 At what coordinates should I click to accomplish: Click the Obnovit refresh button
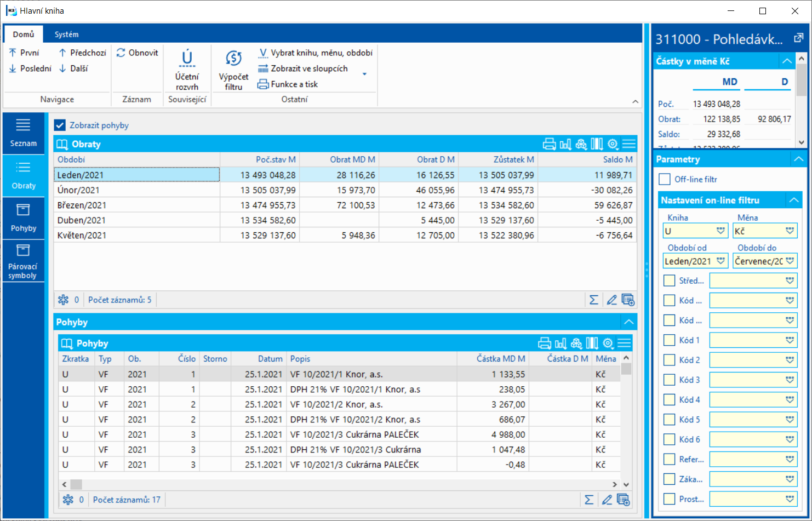[138, 53]
